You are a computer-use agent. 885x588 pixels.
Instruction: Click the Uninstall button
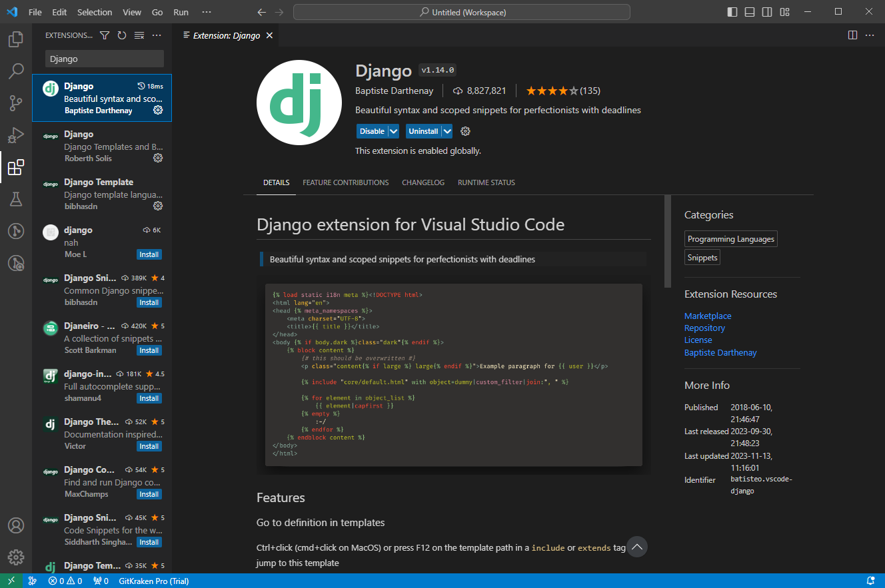[423, 131]
